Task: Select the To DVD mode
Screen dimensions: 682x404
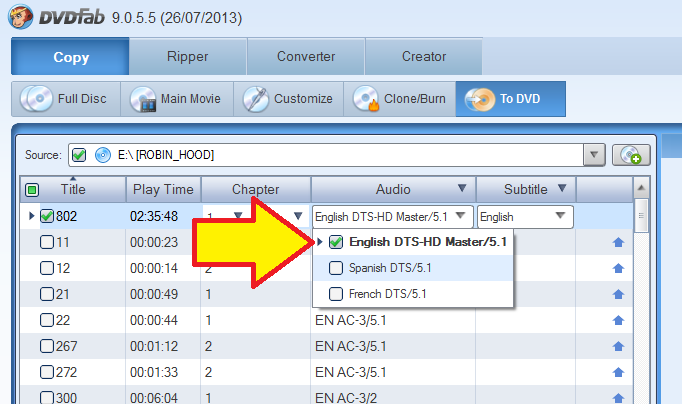Action: pyautogui.click(x=511, y=99)
